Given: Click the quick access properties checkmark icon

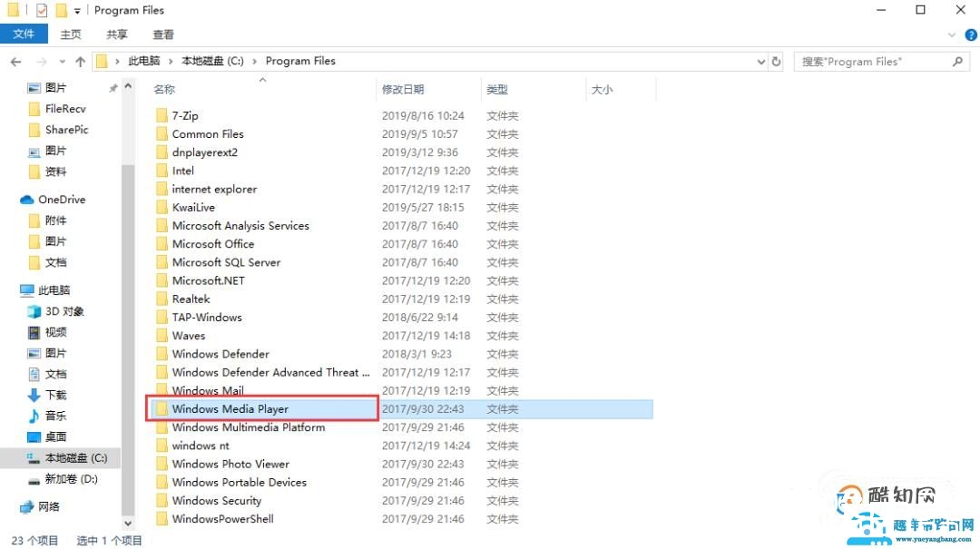Looking at the screenshot, I should point(42,10).
